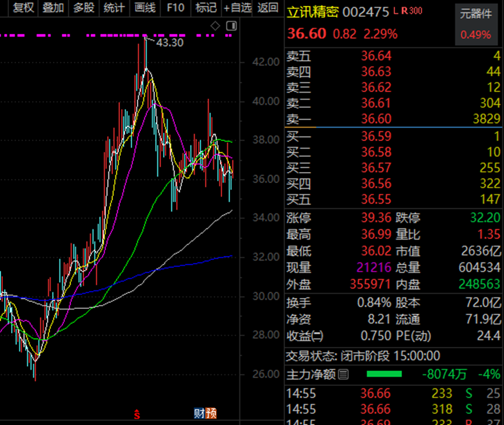The height and width of the screenshot is (425, 504).
Task: Click the R300 tag beside stock code
Action: [412, 11]
